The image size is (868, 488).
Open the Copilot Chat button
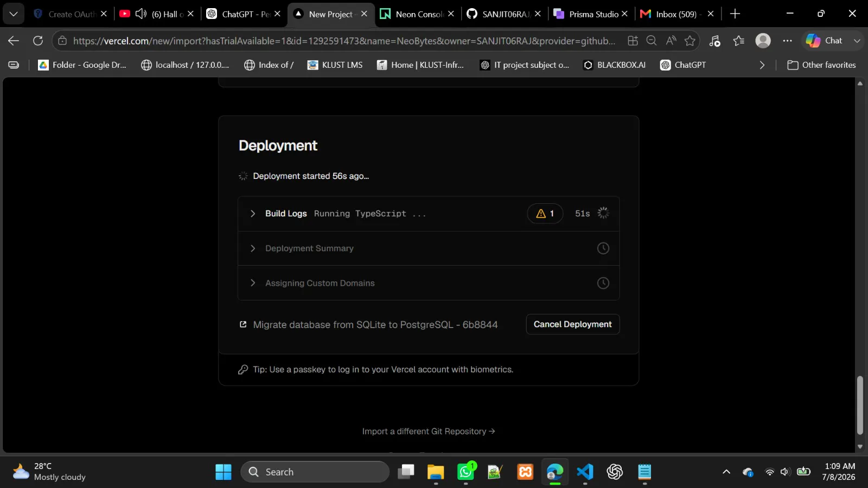click(825, 41)
